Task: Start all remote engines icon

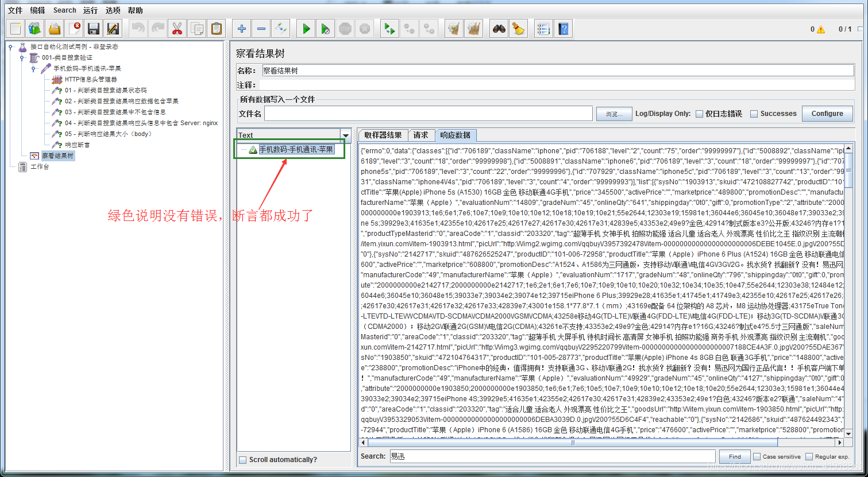Action: click(x=390, y=28)
